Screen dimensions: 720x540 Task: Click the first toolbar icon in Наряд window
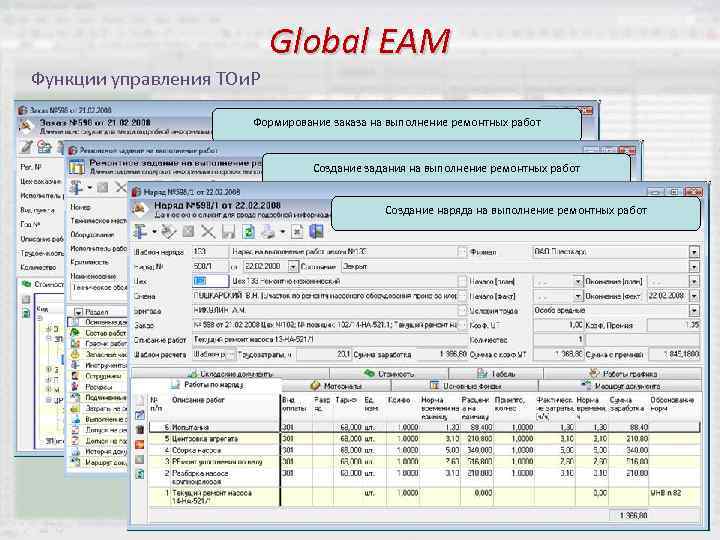pyautogui.click(x=141, y=231)
